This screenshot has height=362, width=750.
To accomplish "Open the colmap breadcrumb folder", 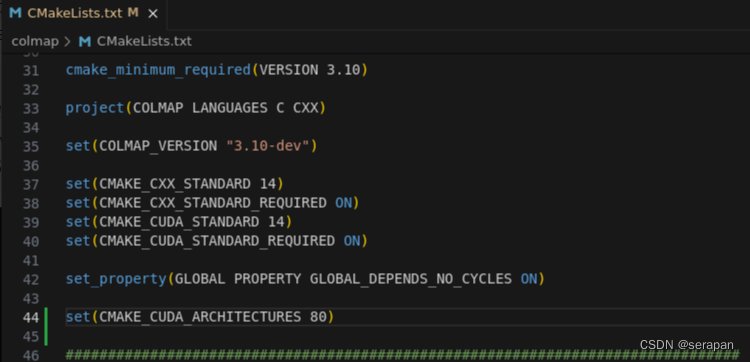I will (x=35, y=42).
